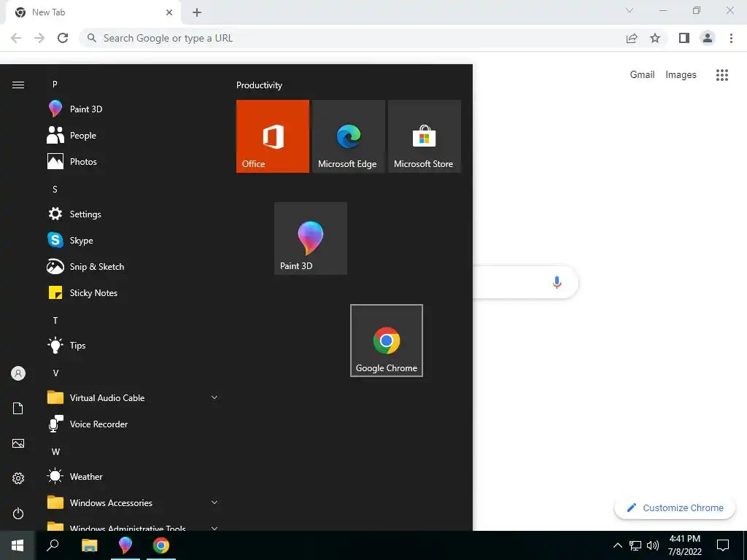Open the Weather app

coord(132,476)
